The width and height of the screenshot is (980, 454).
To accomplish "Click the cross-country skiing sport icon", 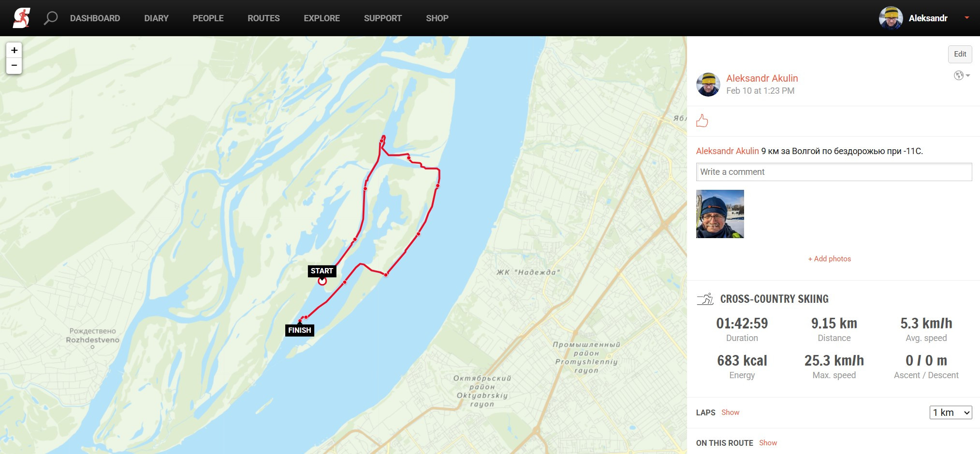I will coord(705,299).
